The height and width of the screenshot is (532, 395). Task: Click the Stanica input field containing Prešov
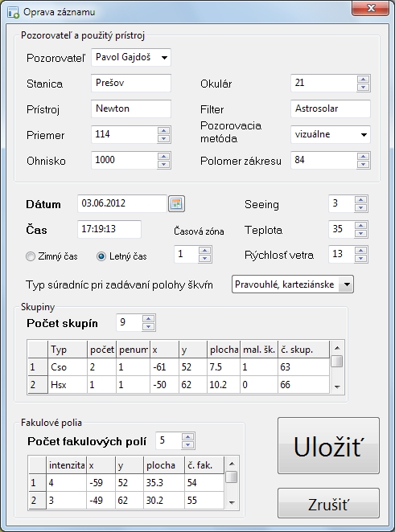click(131, 83)
